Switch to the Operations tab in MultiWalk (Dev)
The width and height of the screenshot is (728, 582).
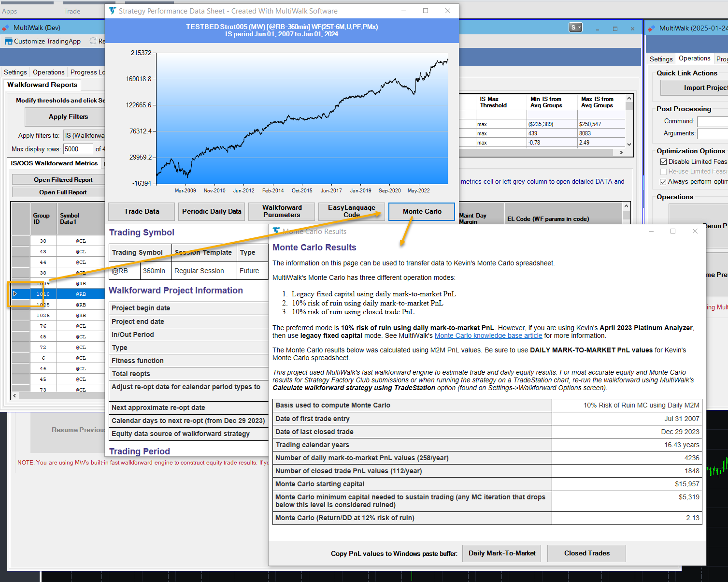(x=48, y=73)
